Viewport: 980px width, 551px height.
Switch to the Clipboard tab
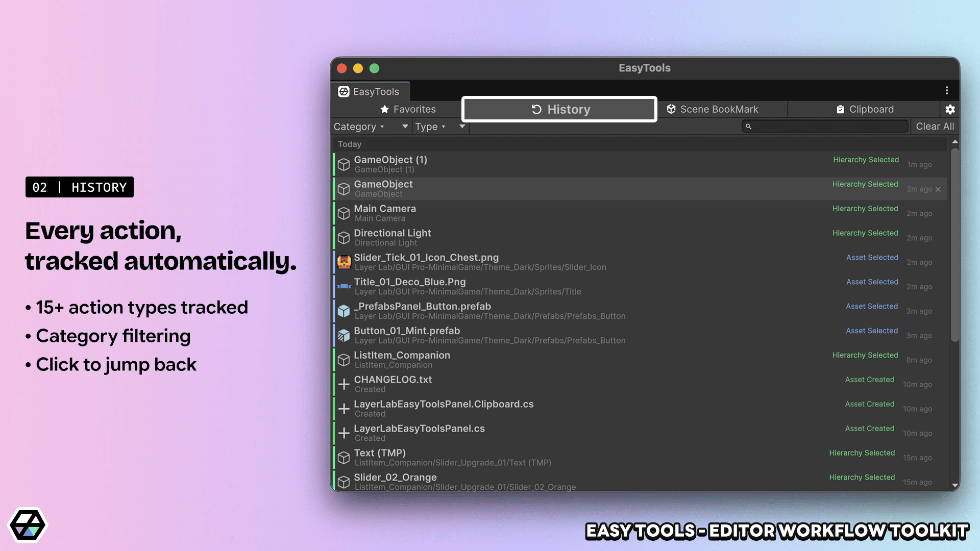click(864, 109)
